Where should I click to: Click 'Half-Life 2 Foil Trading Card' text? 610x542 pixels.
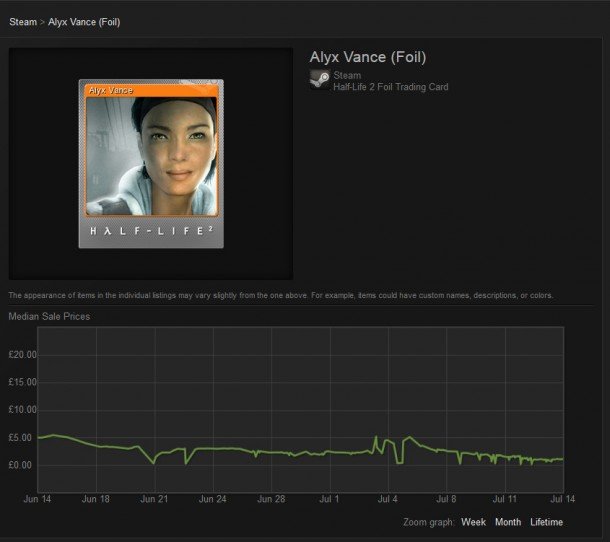[391, 87]
